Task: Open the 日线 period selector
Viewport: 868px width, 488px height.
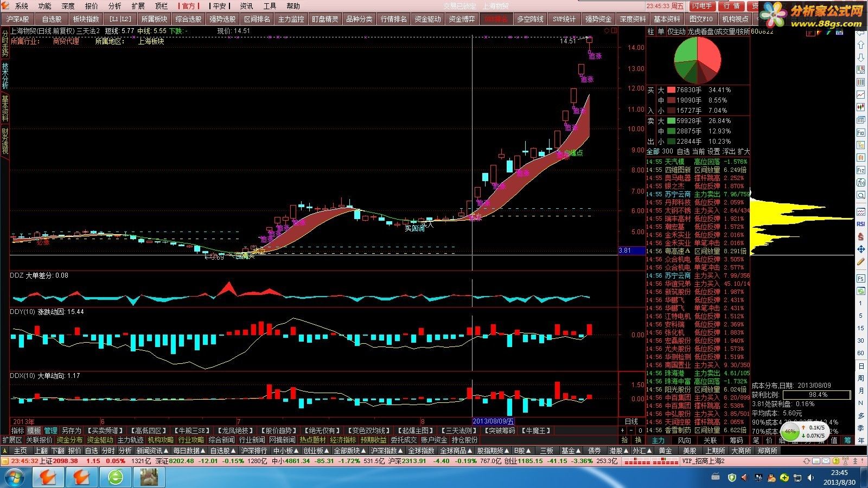Action: (631, 421)
